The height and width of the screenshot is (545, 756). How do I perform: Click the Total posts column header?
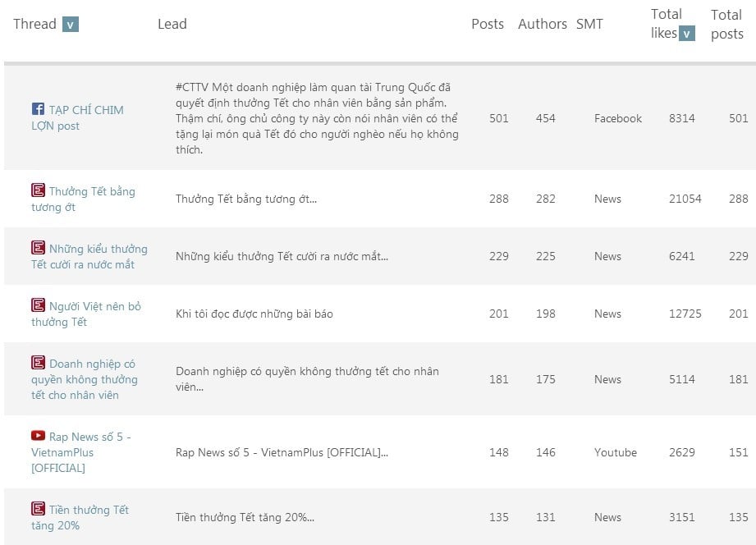pos(727,24)
